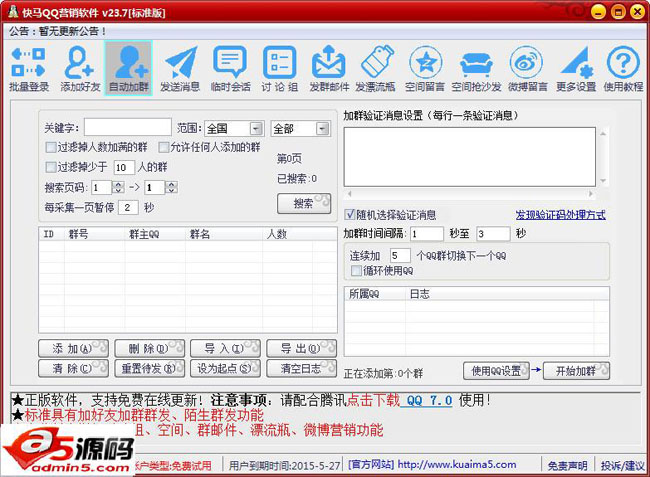Select the 自动加群 auto join group tool

pyautogui.click(x=129, y=69)
